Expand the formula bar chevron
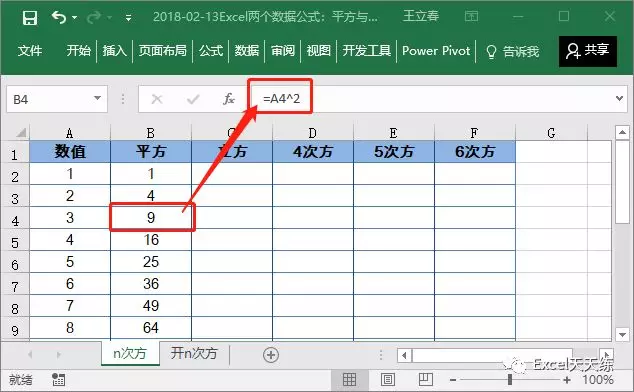 [x=619, y=98]
